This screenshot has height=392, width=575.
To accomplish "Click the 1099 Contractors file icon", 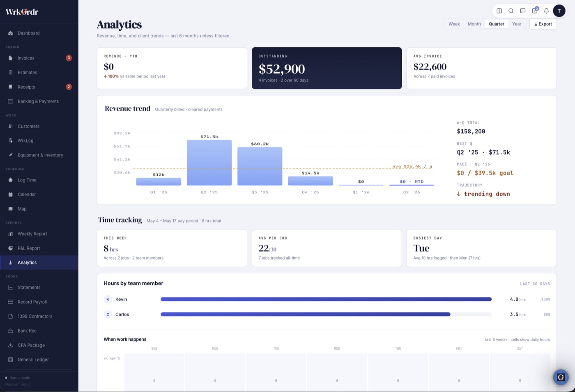I will pyautogui.click(x=11, y=316).
